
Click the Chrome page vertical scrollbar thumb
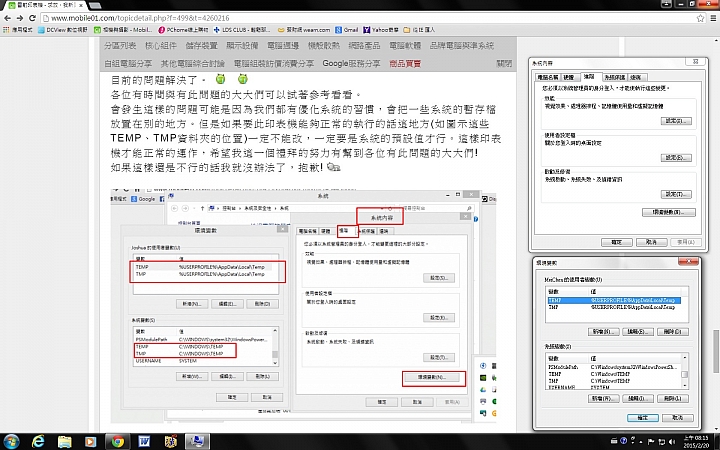(716, 351)
